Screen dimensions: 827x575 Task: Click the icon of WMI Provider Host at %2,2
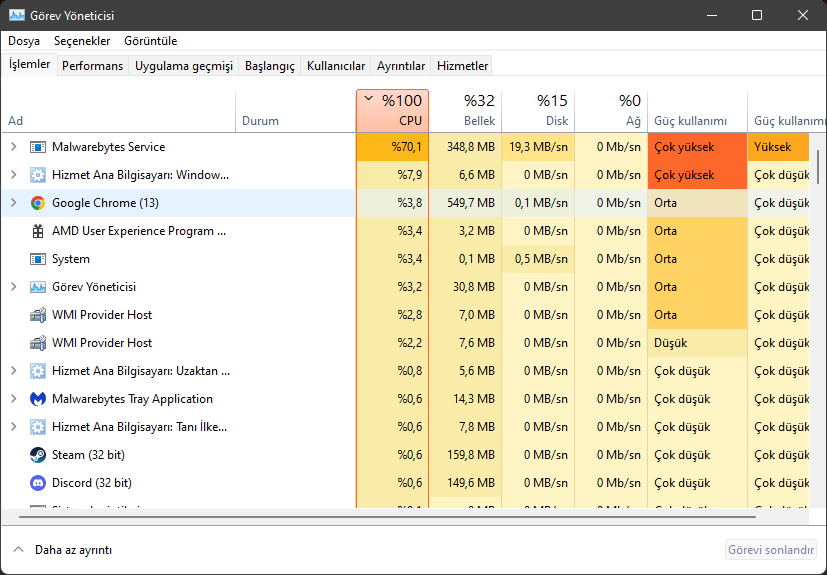(37, 343)
